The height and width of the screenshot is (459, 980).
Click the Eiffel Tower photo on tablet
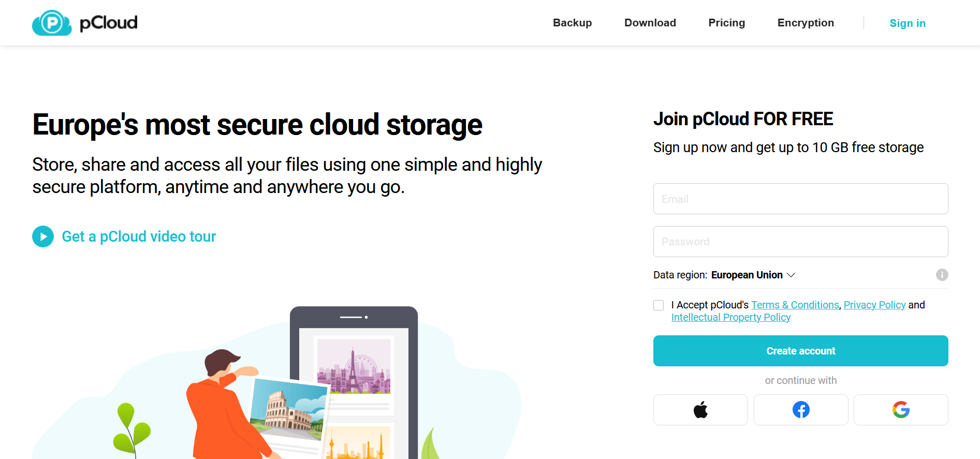[x=354, y=366]
